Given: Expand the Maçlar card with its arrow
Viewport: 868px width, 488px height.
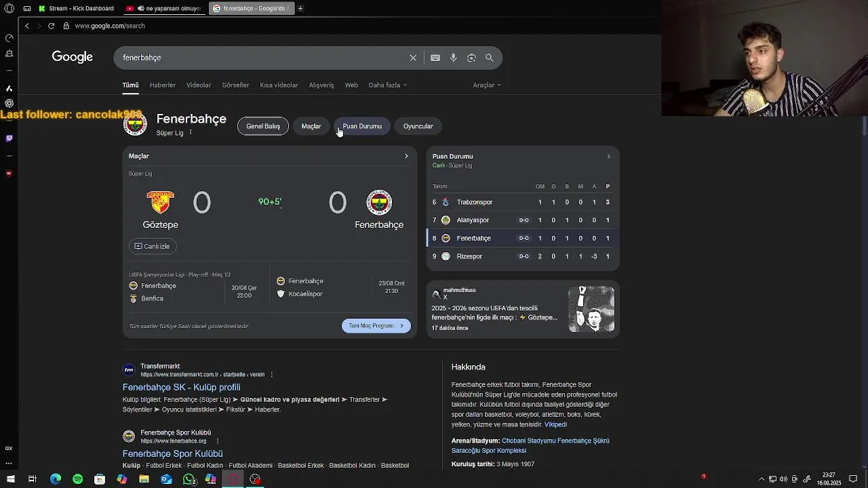Looking at the screenshot, I should 406,156.
